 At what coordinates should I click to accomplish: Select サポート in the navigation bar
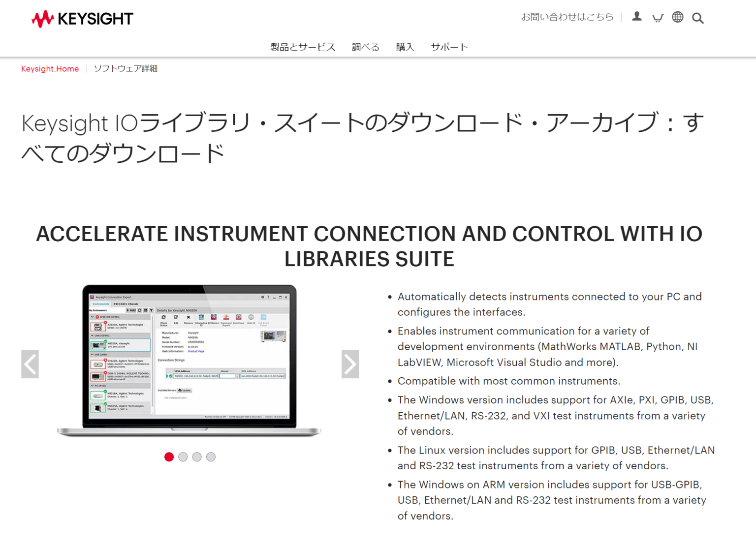point(449,47)
